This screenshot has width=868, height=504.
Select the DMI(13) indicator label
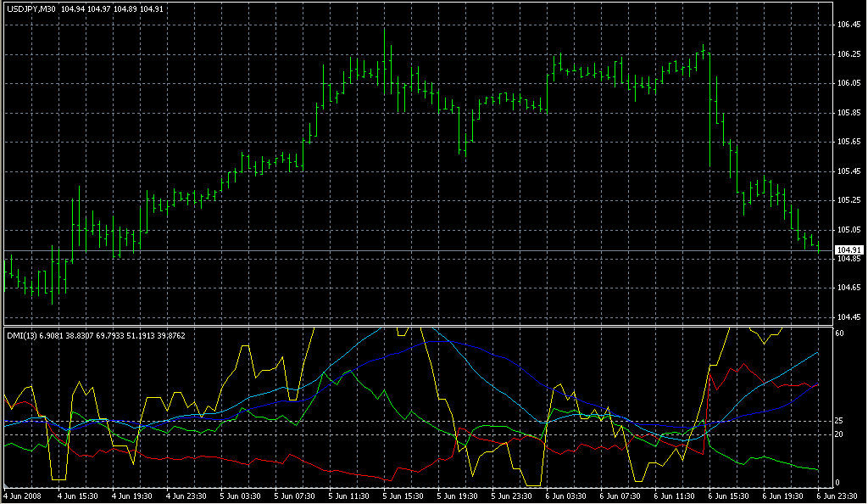tap(21, 336)
